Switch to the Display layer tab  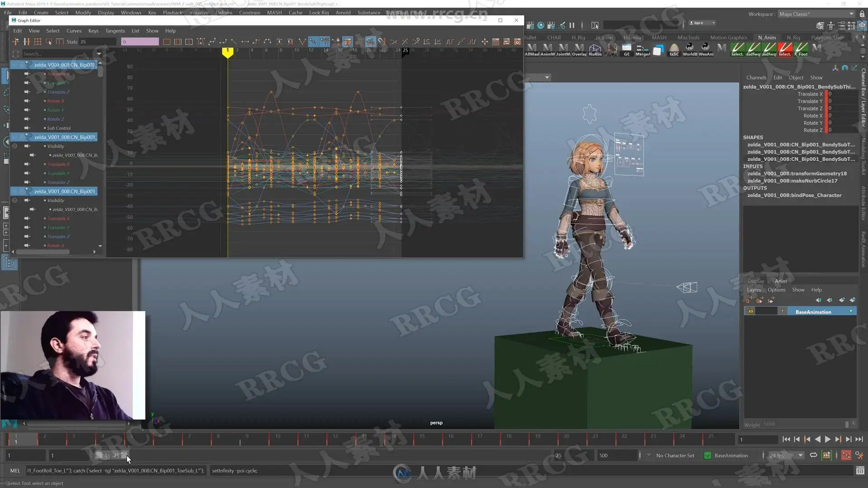tap(756, 281)
